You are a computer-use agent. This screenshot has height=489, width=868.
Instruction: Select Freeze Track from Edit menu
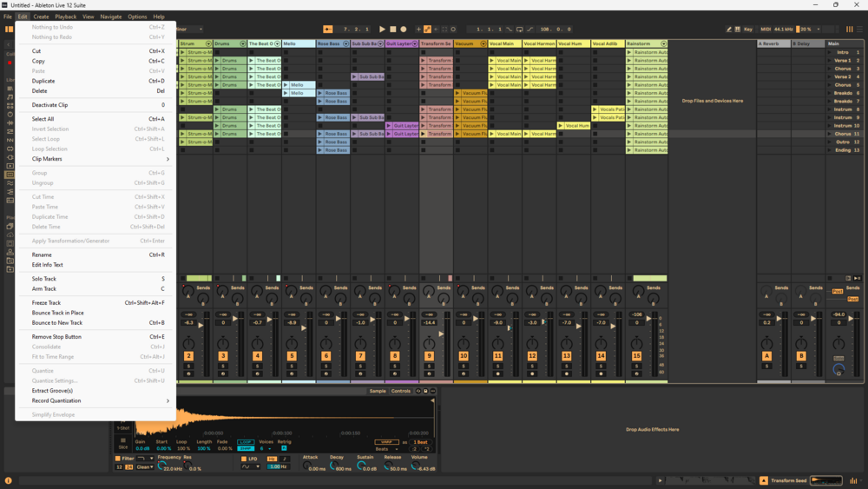coord(46,303)
